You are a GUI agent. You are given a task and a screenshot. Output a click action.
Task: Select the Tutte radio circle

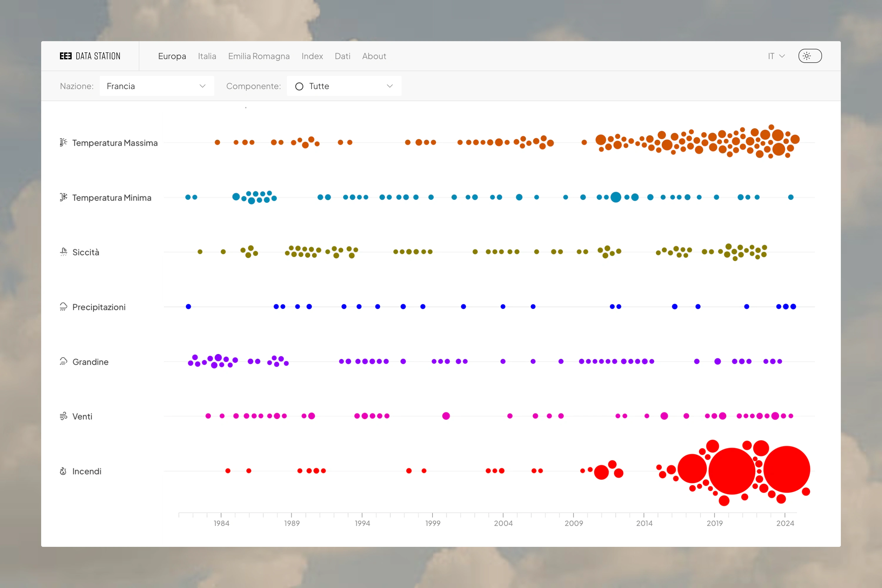coord(299,86)
